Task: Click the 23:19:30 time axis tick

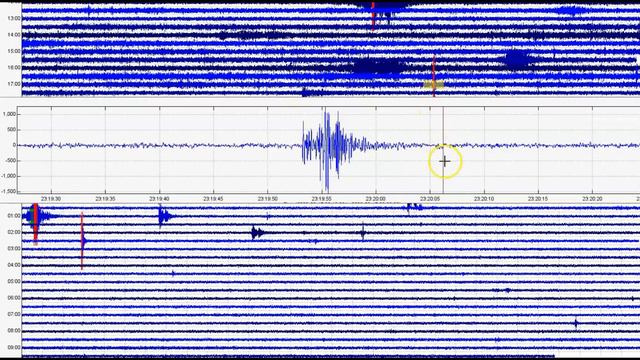Action: (51, 199)
